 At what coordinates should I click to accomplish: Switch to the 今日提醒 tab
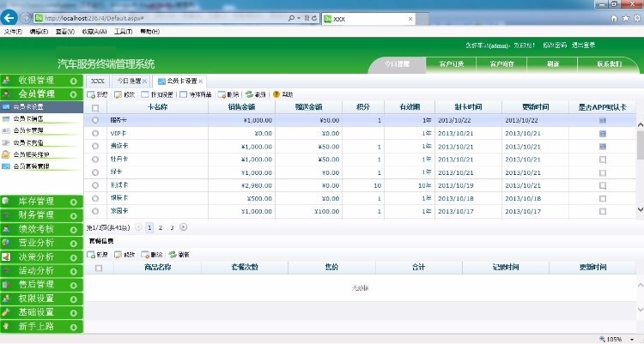[x=126, y=81]
